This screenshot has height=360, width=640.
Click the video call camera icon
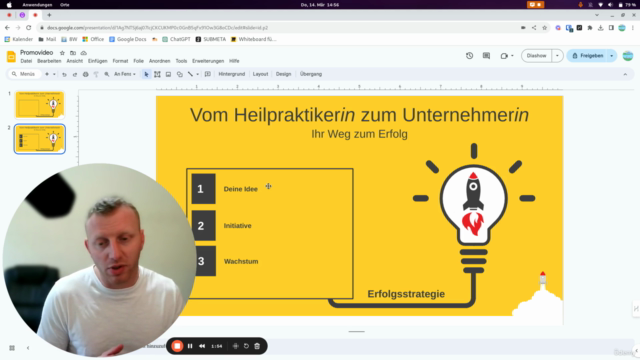[504, 56]
